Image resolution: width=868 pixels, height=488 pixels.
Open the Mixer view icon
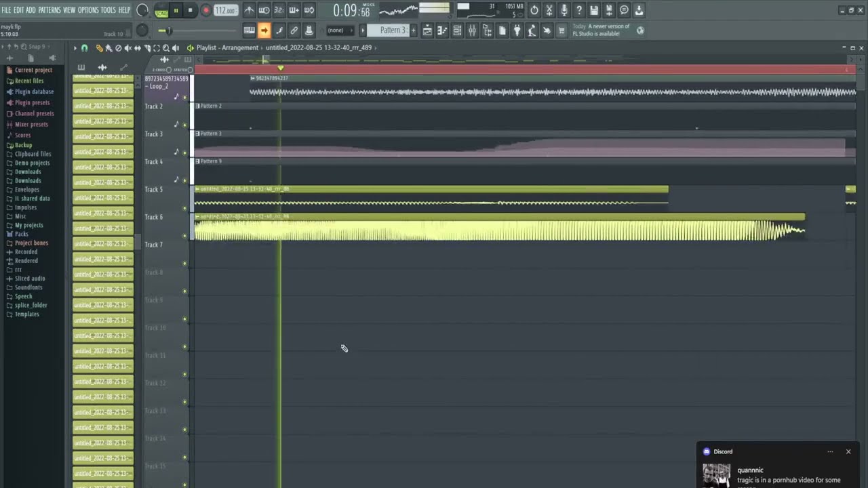tap(472, 30)
